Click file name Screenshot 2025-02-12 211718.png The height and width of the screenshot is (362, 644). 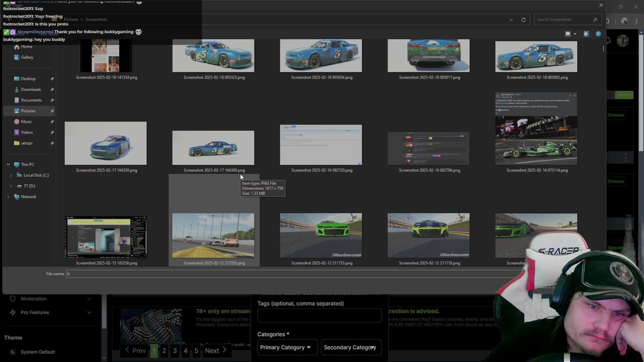[430, 263]
